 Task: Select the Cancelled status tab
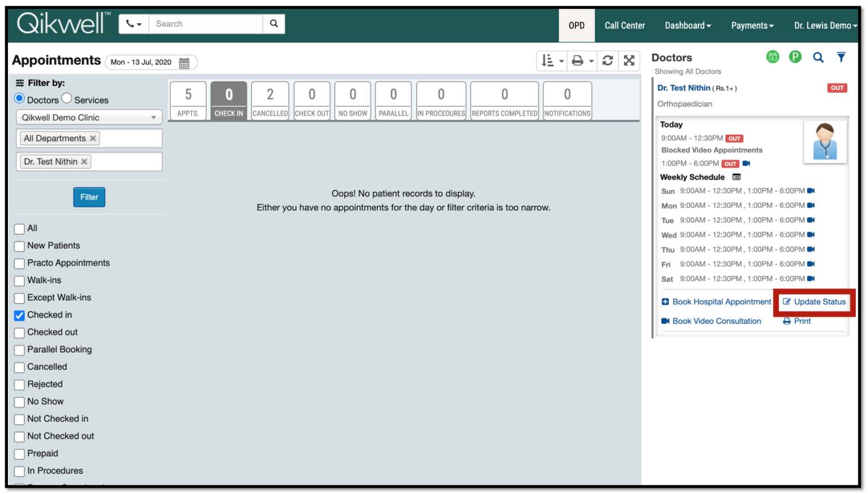click(270, 101)
